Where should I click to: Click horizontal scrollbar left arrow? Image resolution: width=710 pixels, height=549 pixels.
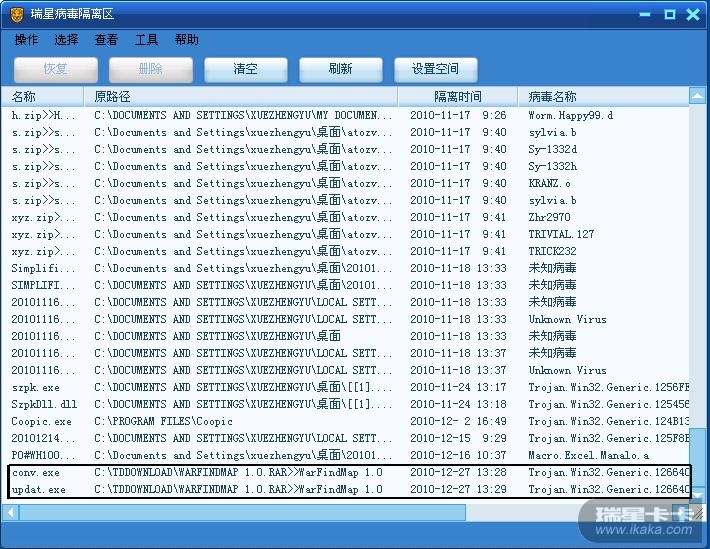coord(10,513)
